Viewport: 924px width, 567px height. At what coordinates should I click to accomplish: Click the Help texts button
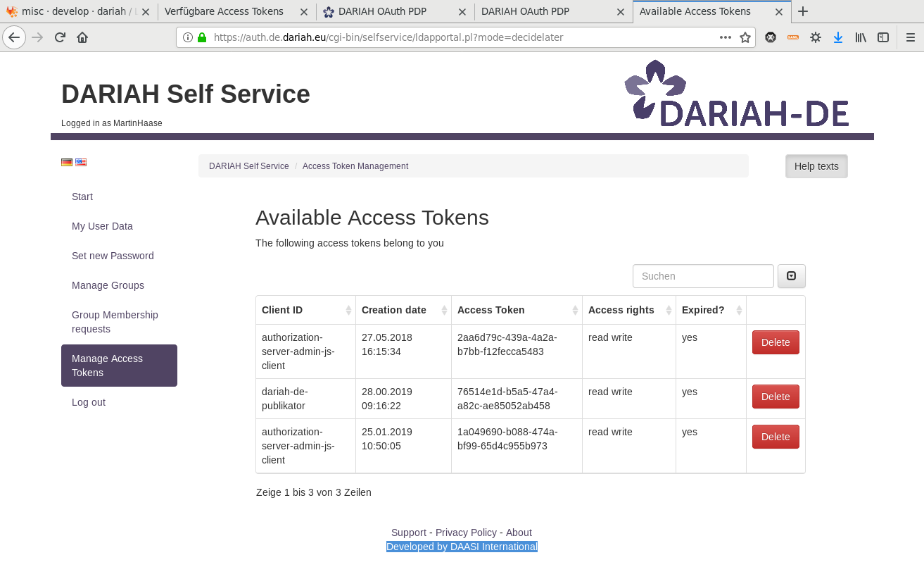(816, 166)
